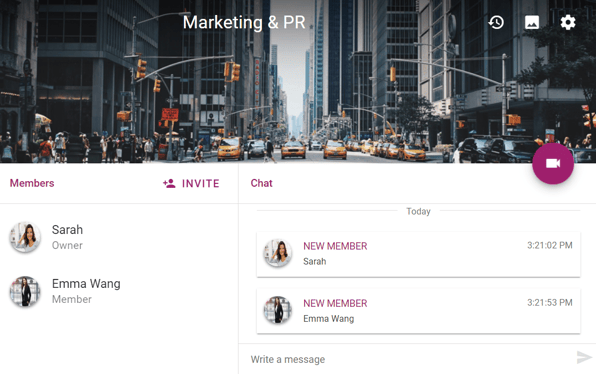Select the Members panel header
The width and height of the screenshot is (596, 374).
point(32,183)
